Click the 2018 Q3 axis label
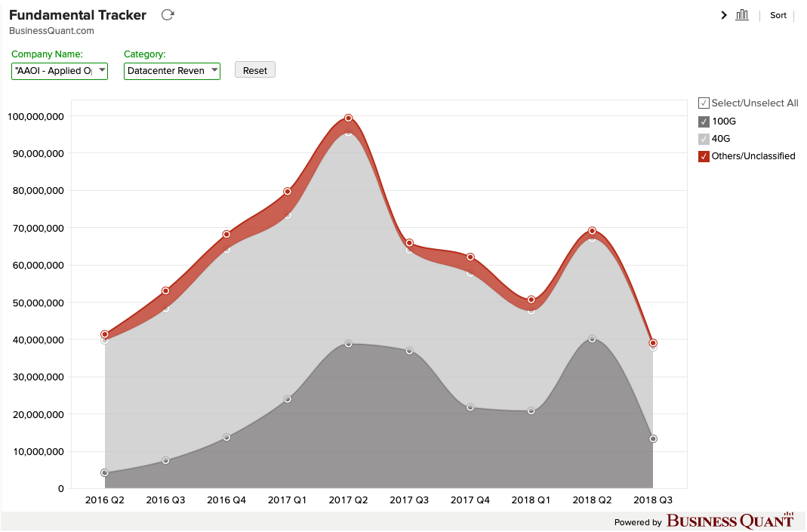 (x=653, y=500)
